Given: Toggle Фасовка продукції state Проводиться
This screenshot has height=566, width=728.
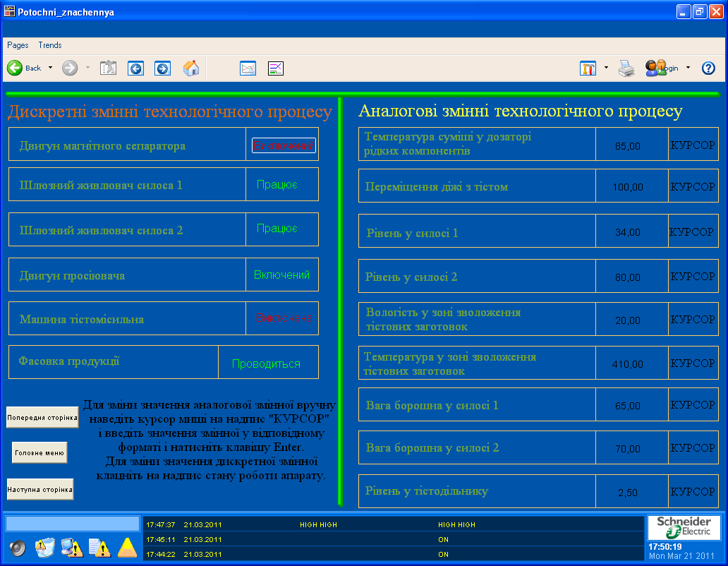Looking at the screenshot, I should coord(267,364).
